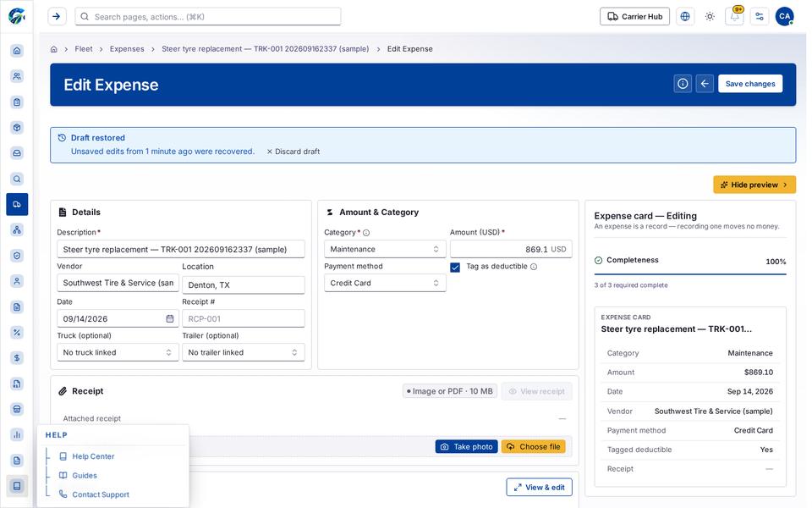Open the truck fleet icon in sidebar
The width and height of the screenshot is (812, 508).
coord(17,204)
